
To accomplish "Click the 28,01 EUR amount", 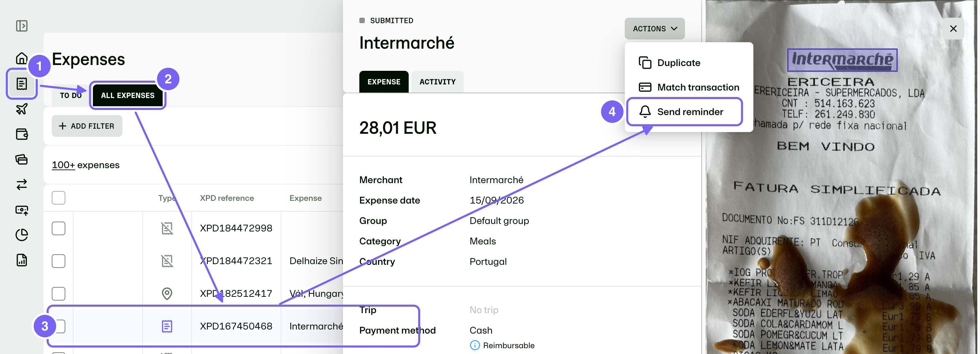I will pyautogui.click(x=397, y=128).
